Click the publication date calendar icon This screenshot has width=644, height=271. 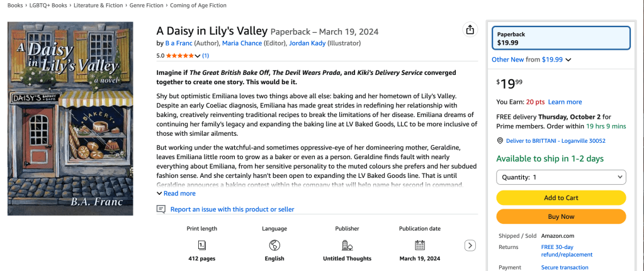coord(419,245)
